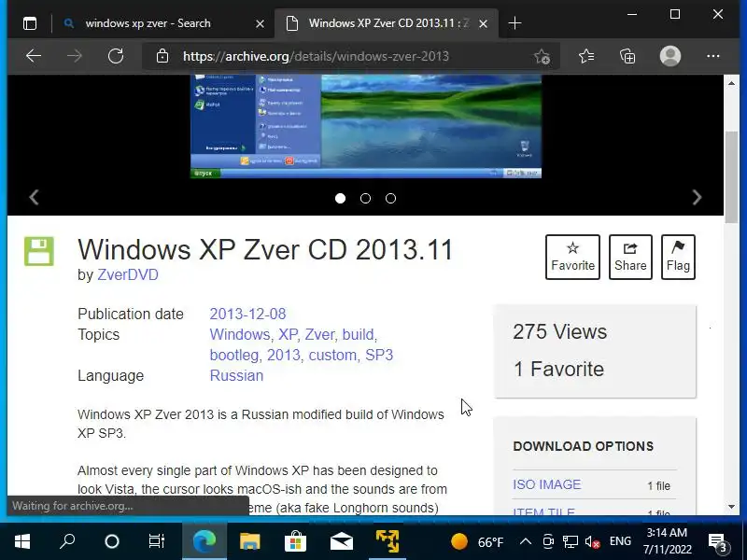The width and height of the screenshot is (747, 560).
Task: Open the custom topic link
Action: [332, 356]
